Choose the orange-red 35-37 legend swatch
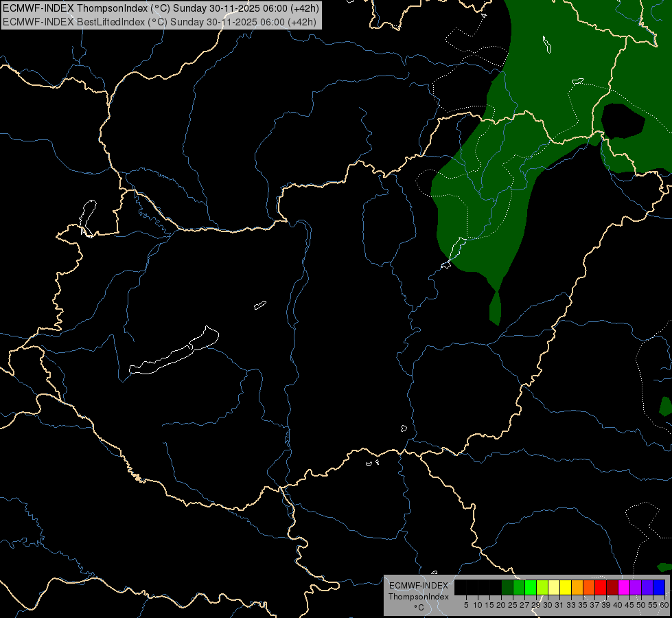672x618 pixels. pyautogui.click(x=589, y=587)
